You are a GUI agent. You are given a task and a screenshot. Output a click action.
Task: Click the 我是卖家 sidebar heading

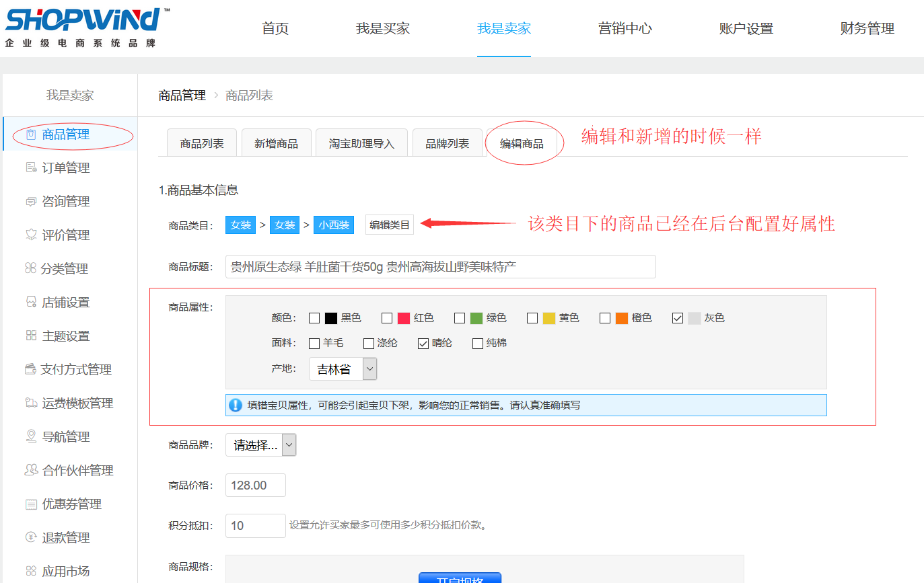coord(70,95)
